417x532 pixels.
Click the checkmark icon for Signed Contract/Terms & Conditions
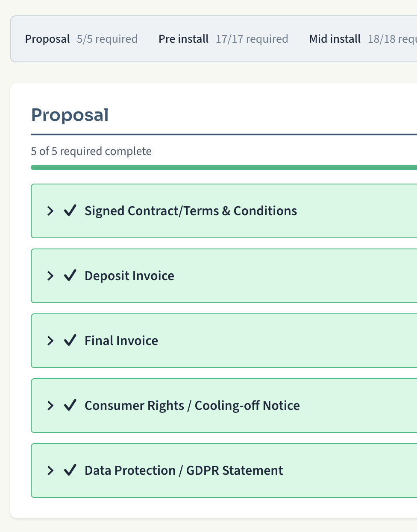(70, 210)
